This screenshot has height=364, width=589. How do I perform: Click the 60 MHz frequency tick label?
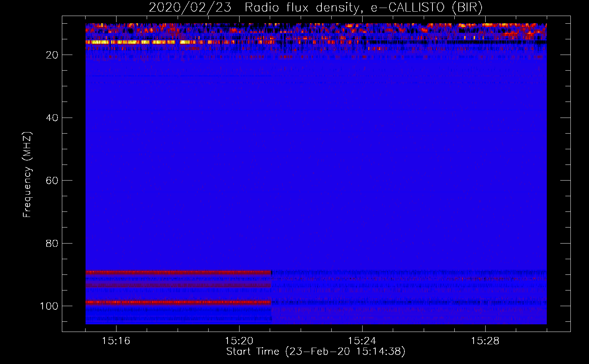pyautogui.click(x=52, y=181)
